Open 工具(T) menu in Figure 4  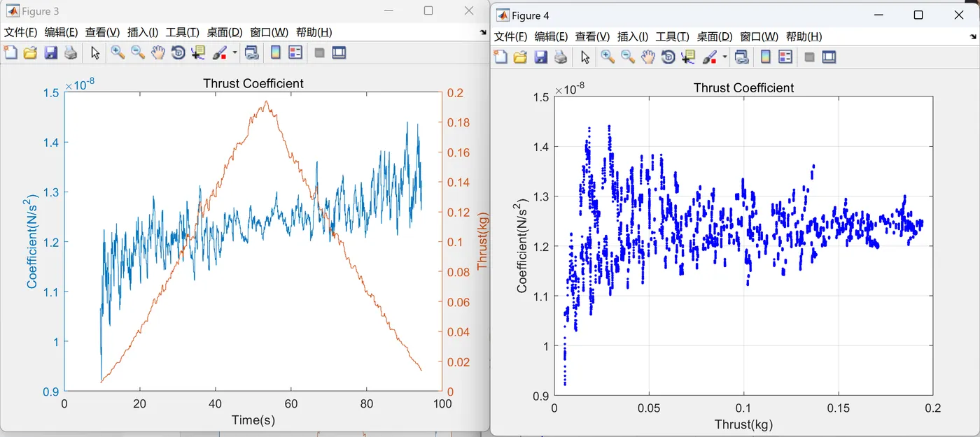point(672,36)
